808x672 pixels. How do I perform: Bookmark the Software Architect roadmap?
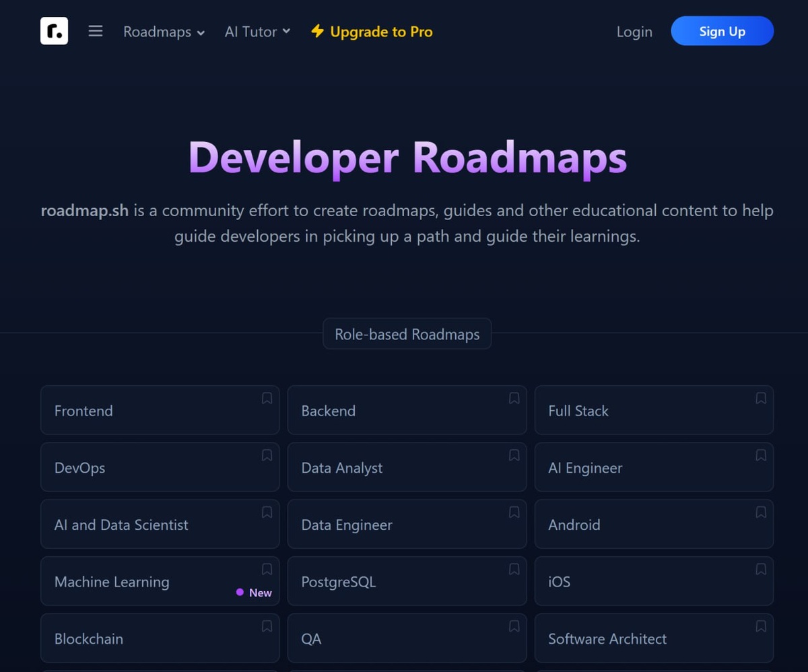(x=761, y=626)
